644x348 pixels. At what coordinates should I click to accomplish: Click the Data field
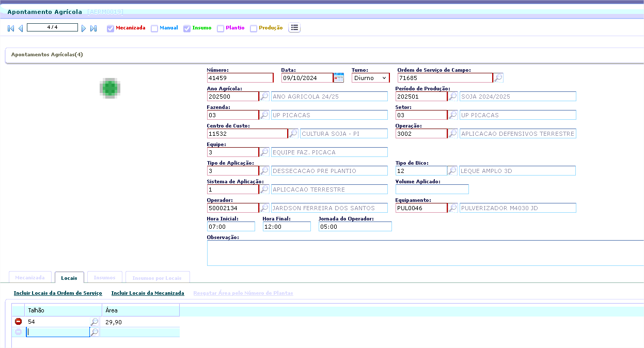307,78
